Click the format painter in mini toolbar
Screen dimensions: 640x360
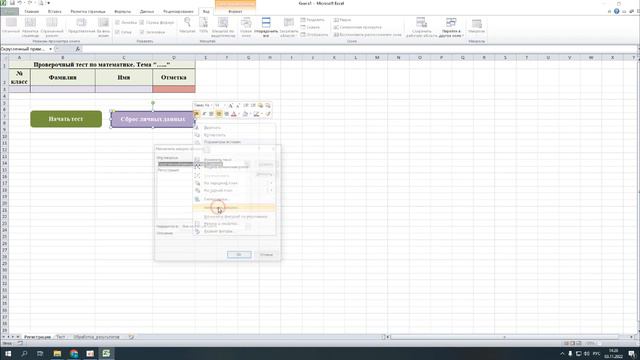(268, 114)
